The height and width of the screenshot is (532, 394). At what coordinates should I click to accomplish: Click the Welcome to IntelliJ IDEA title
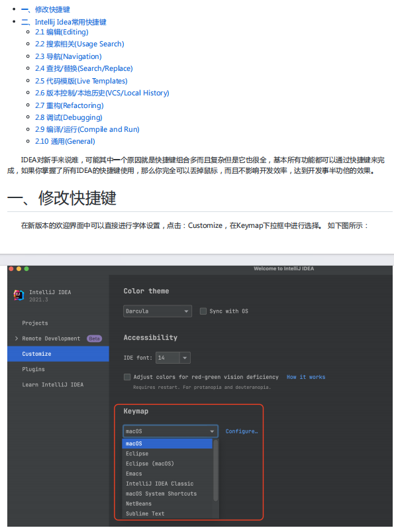(x=284, y=268)
